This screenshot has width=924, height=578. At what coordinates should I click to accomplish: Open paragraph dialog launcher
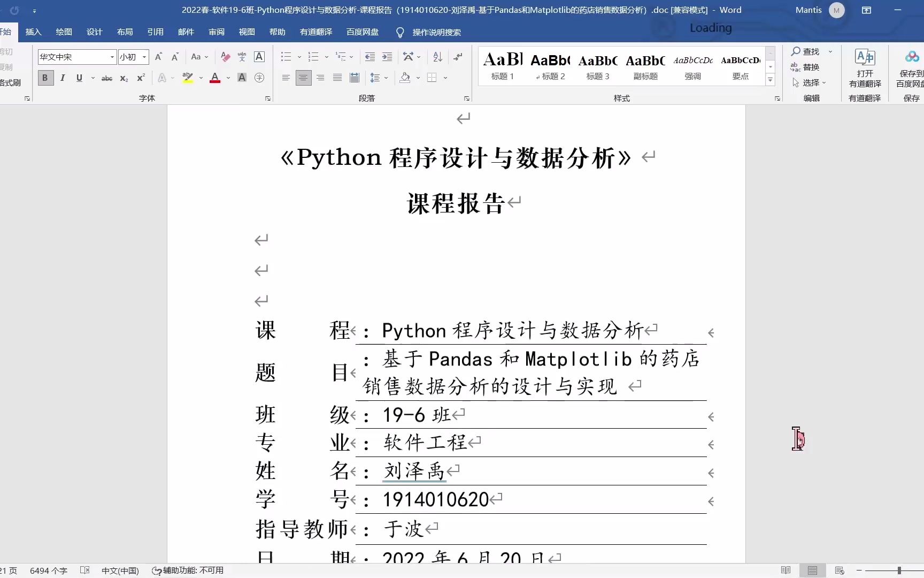point(467,98)
